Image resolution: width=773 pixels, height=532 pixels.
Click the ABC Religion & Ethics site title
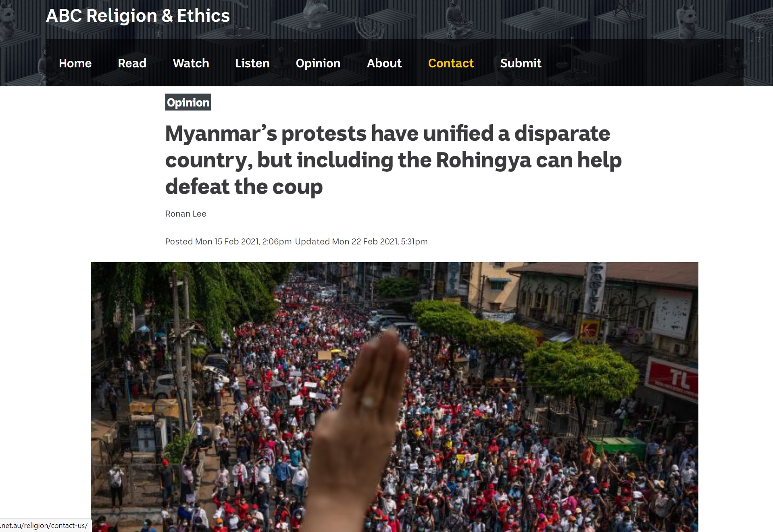138,16
